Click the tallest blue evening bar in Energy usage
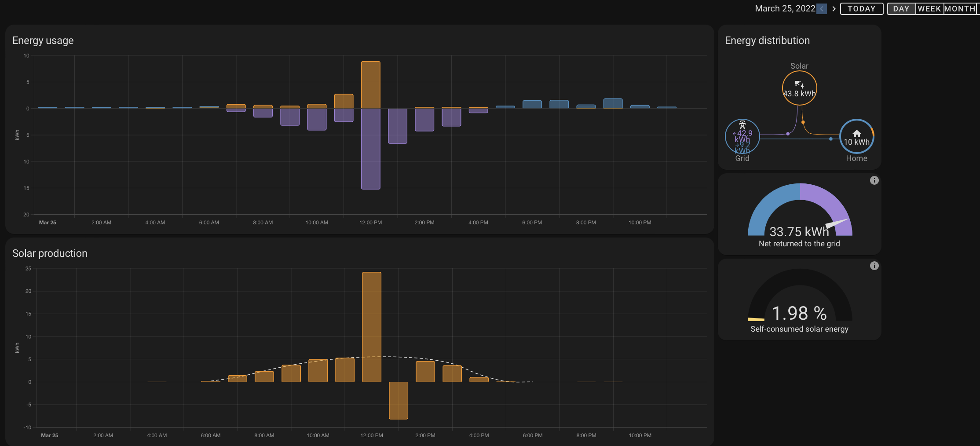This screenshot has height=446, width=980. click(613, 103)
